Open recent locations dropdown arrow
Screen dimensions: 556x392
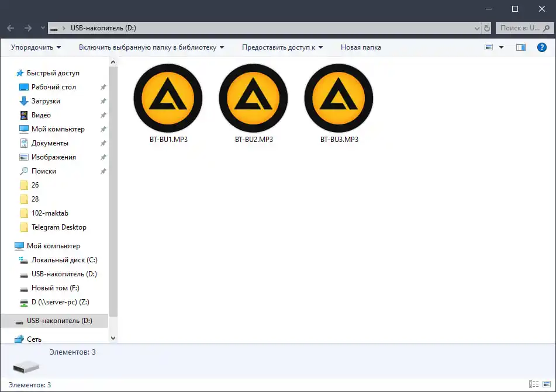pyautogui.click(x=43, y=28)
